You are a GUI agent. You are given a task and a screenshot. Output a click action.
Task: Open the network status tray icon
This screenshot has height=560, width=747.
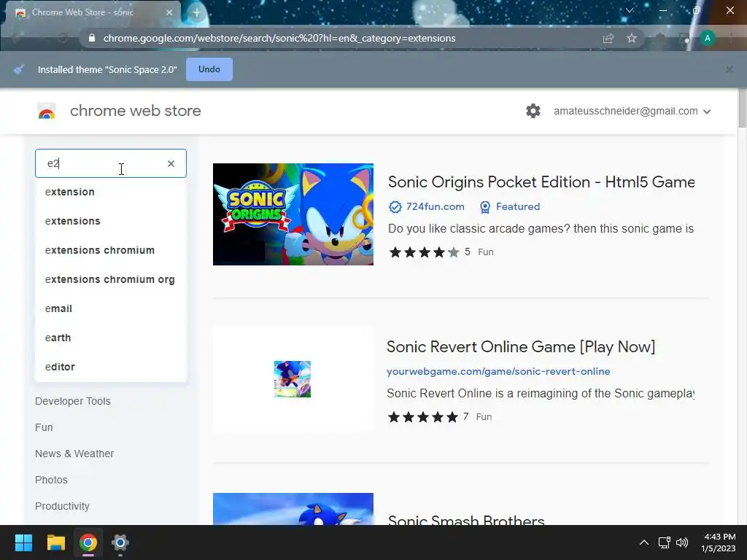click(664, 542)
